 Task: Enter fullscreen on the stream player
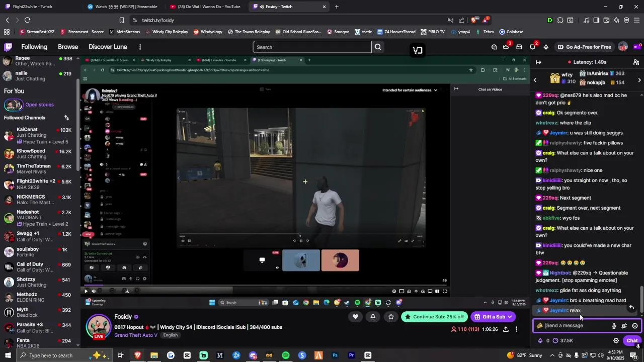(445, 291)
